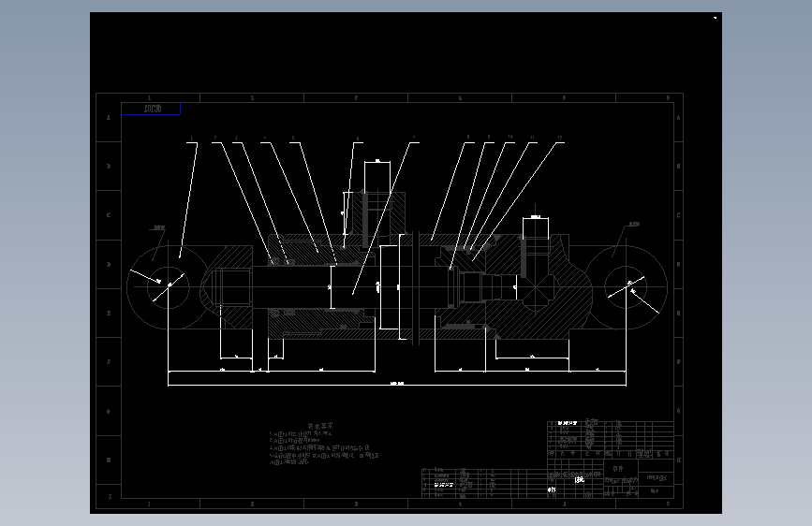Viewport: 812px width, 526px height.
Task: Select part balloon number 1
Action: 191,139
